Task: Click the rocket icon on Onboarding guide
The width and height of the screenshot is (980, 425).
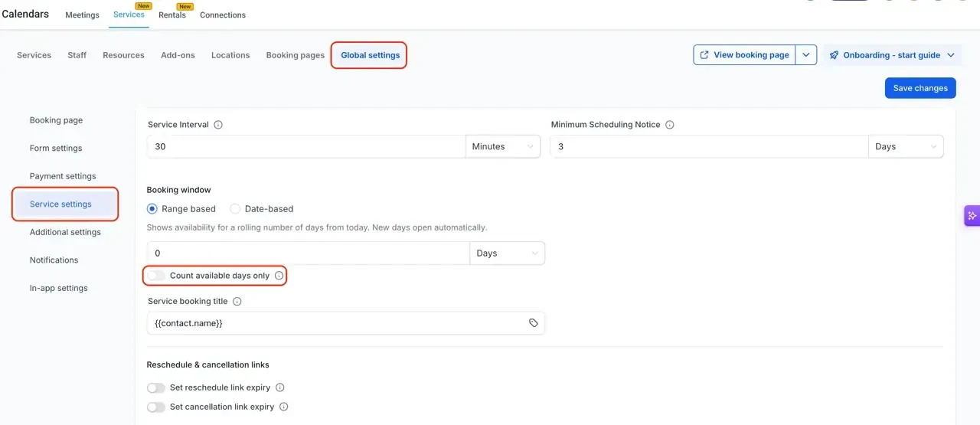Action: (x=835, y=55)
